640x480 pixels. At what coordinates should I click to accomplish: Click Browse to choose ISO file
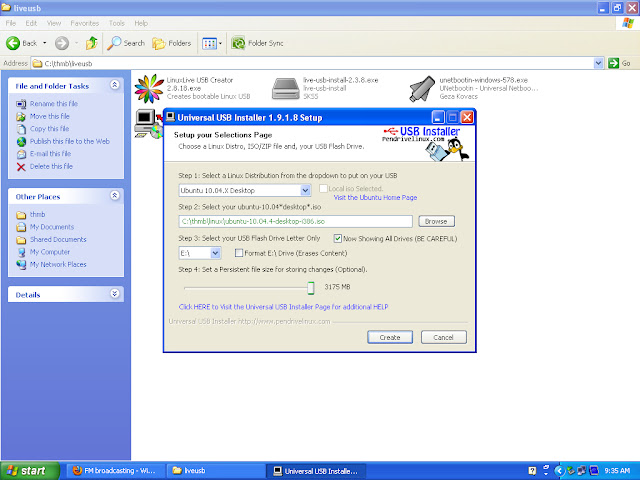[x=436, y=221]
